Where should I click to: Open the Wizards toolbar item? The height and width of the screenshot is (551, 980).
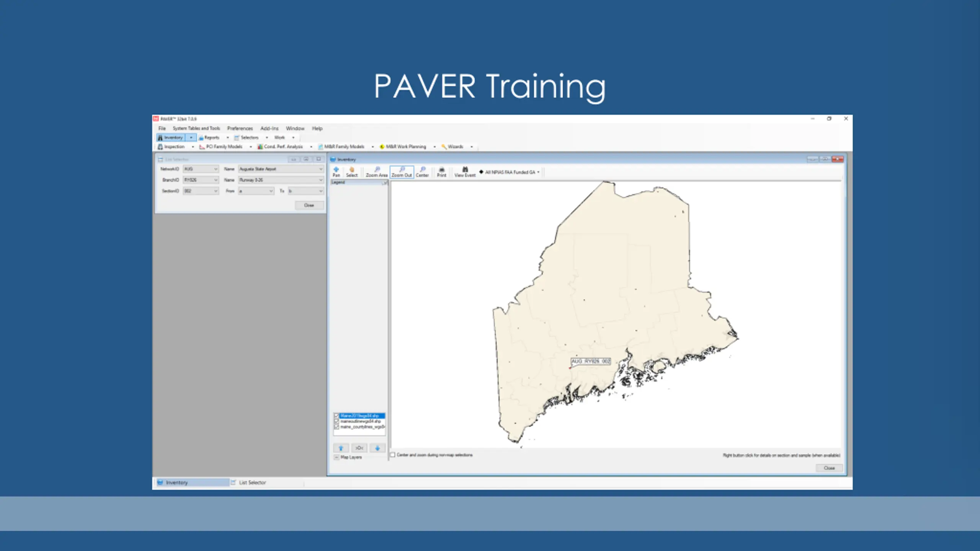click(x=452, y=147)
